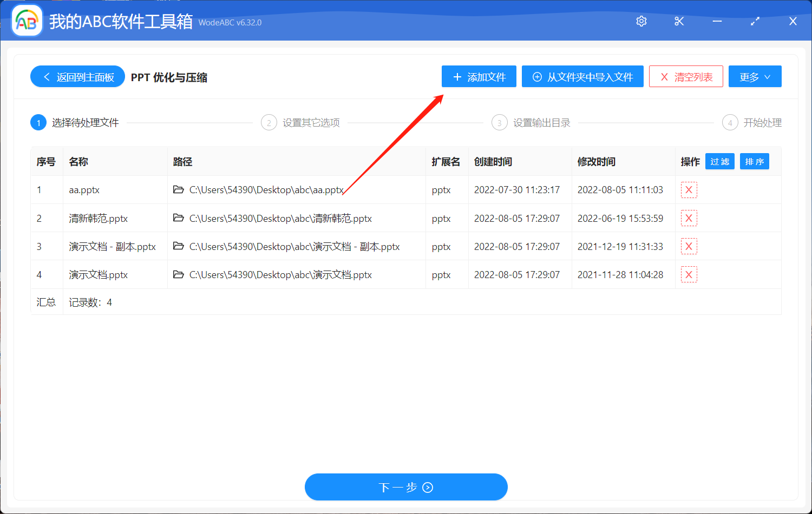Open the settings gear in the title bar
Screen dimensions: 812x514
pyautogui.click(x=641, y=21)
